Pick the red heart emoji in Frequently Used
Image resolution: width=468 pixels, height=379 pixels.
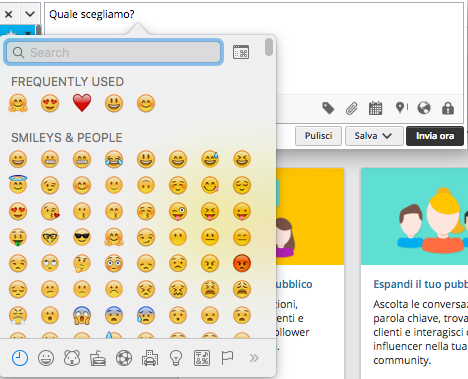(x=82, y=103)
